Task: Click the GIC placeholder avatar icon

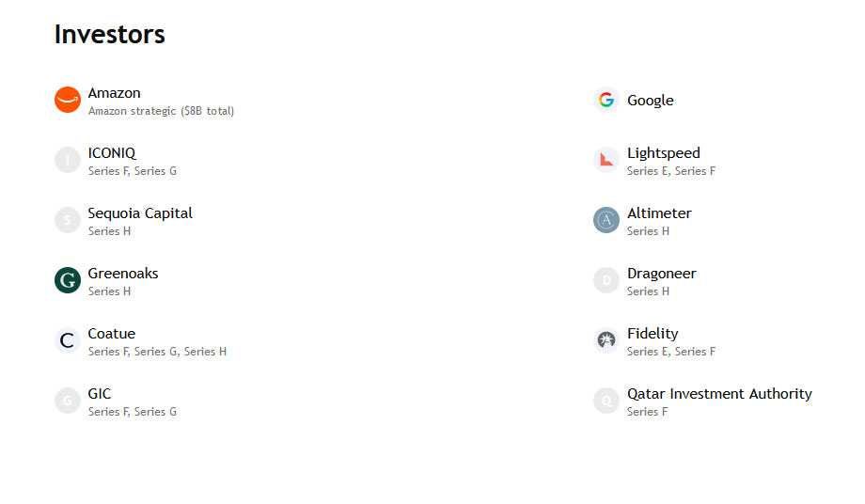Action: pyautogui.click(x=68, y=401)
